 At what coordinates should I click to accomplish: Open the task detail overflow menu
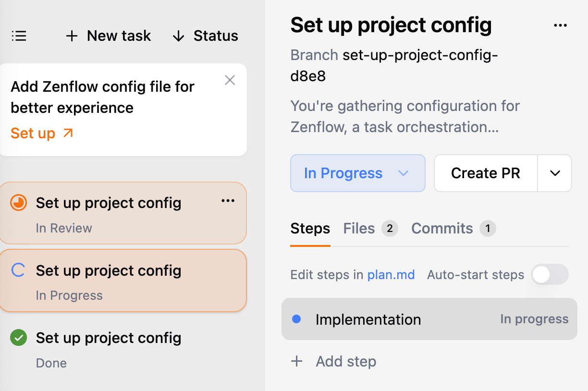click(x=561, y=25)
